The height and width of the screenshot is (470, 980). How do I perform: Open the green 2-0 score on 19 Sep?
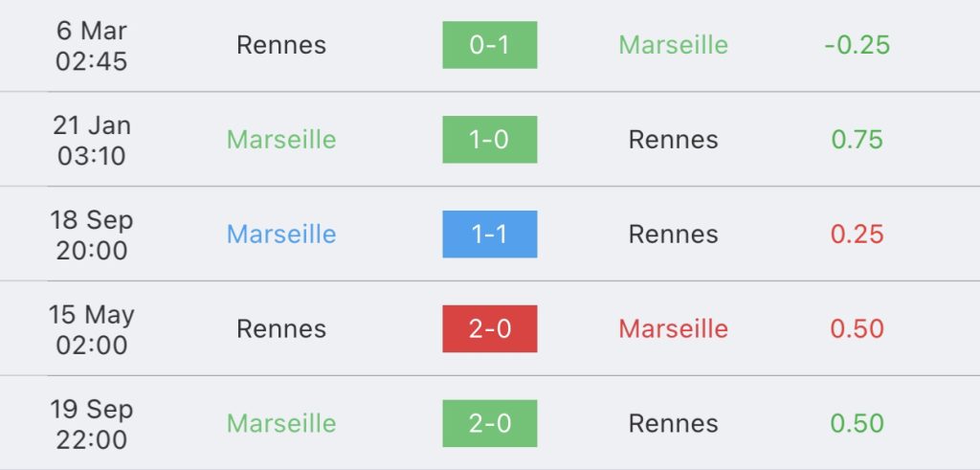point(489,423)
